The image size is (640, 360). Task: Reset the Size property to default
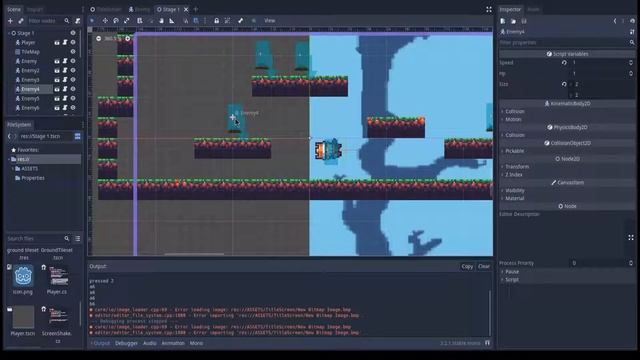[564, 84]
